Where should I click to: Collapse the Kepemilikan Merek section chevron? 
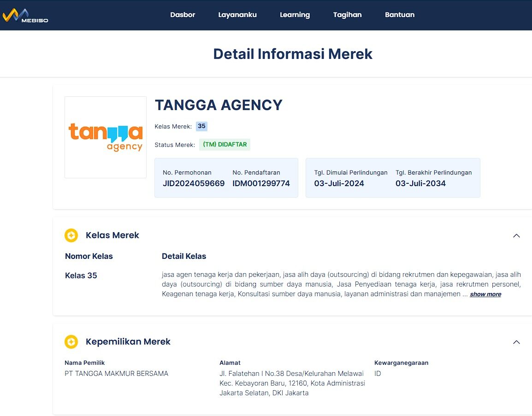(516, 342)
